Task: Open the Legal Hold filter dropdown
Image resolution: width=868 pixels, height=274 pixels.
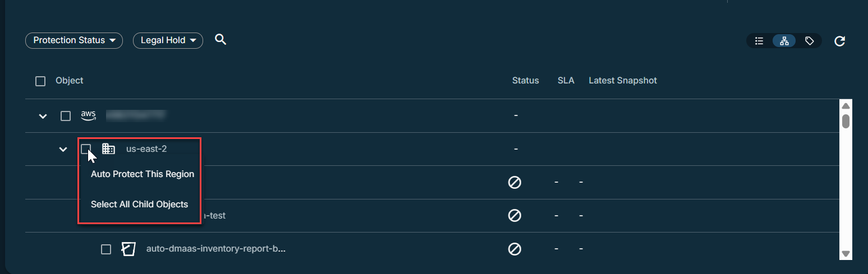Action: [168, 40]
